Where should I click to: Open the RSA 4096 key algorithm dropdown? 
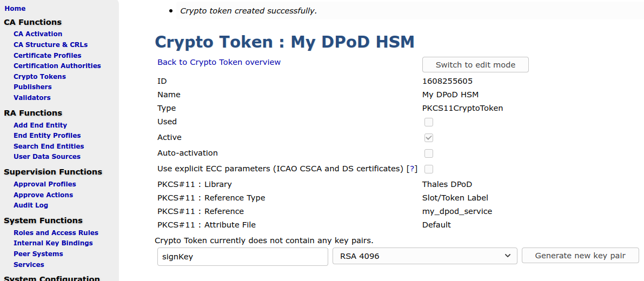425,256
